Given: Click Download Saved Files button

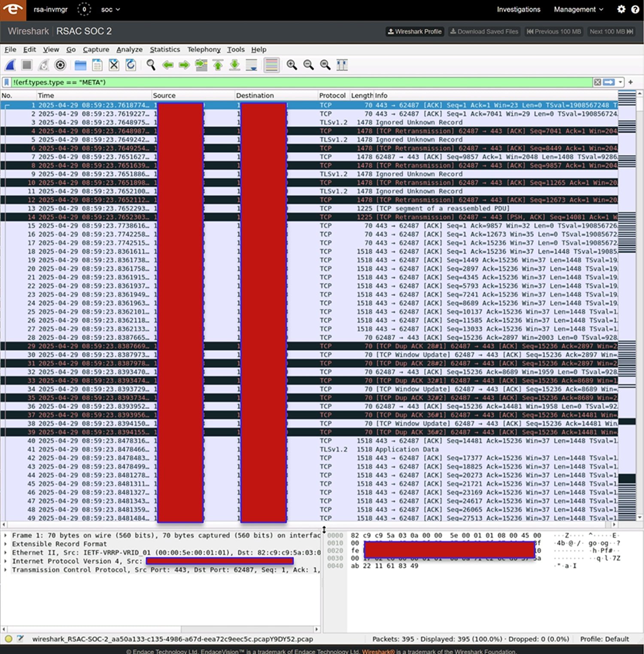Looking at the screenshot, I should 484,31.
